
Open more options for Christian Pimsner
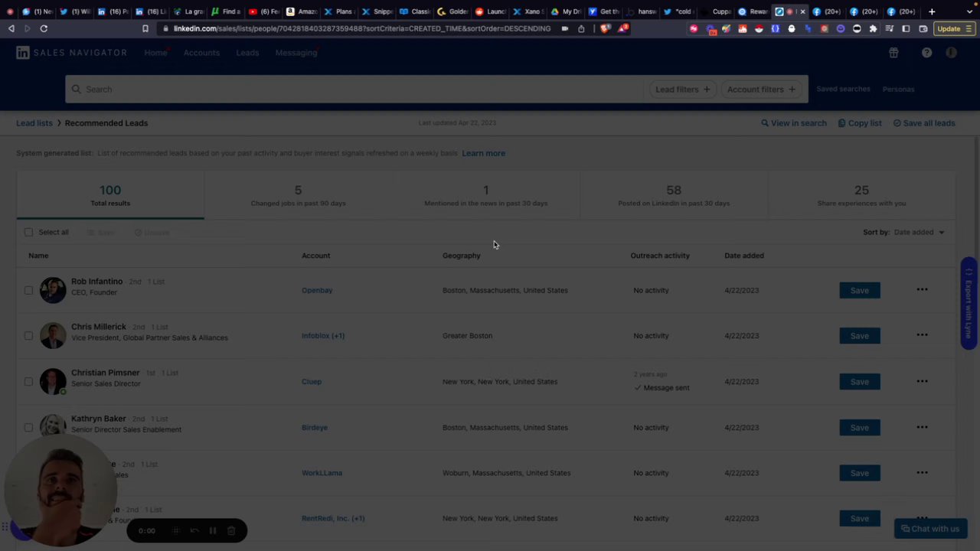(x=922, y=381)
